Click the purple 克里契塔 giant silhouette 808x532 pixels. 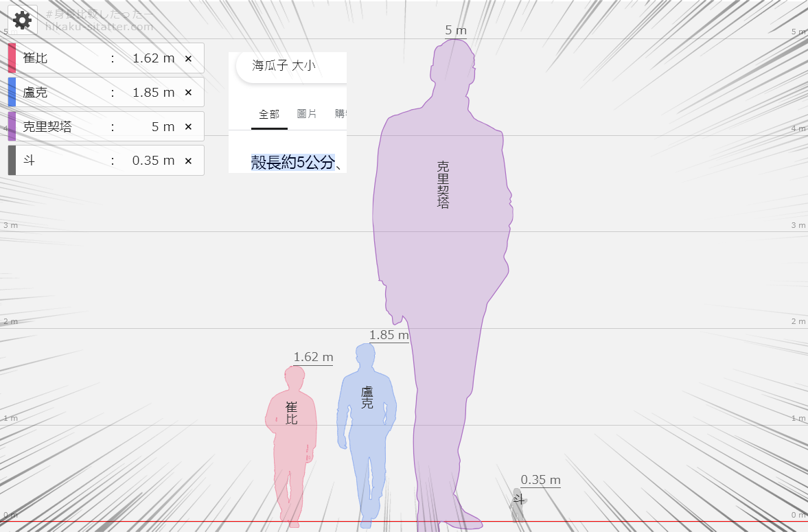(x=443, y=284)
